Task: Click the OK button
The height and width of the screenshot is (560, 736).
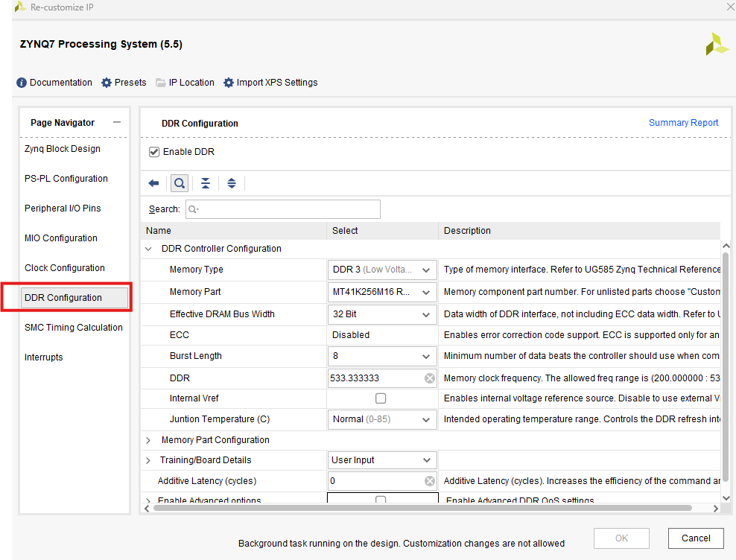Action: pos(621,538)
